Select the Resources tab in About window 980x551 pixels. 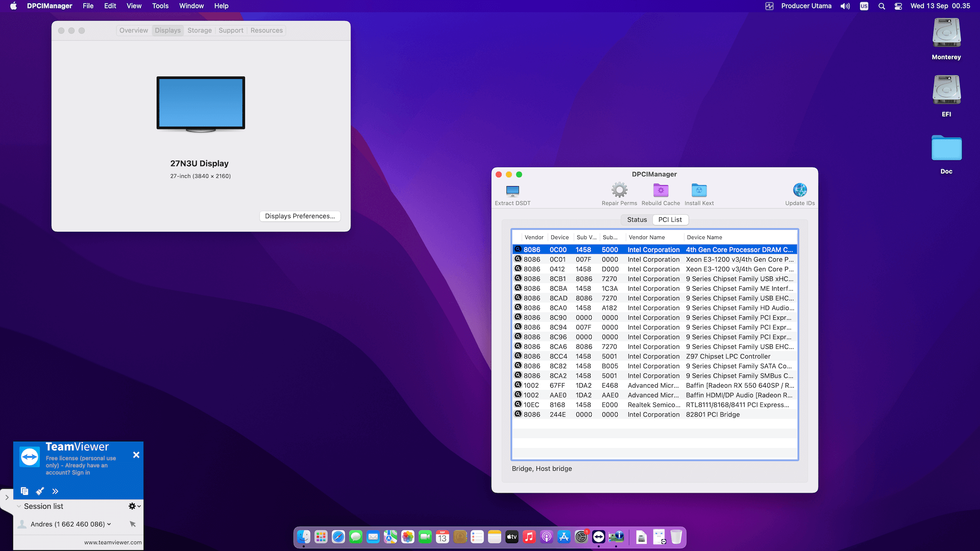tap(266, 31)
